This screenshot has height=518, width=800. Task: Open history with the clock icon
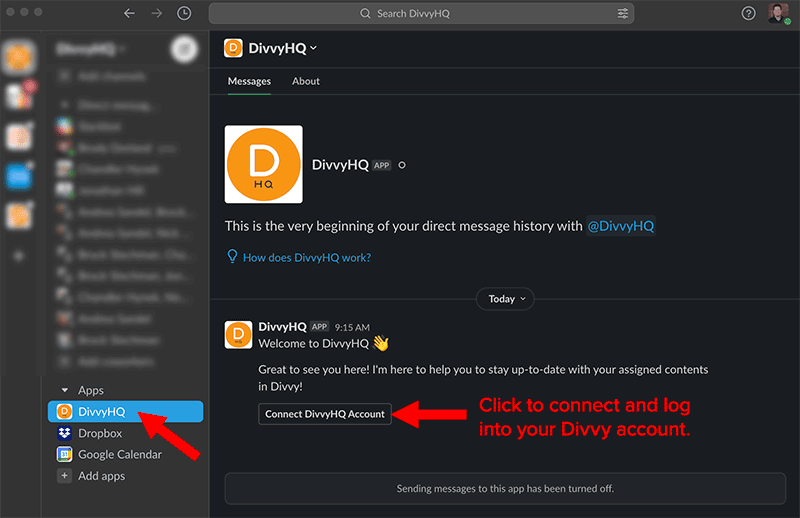[184, 13]
